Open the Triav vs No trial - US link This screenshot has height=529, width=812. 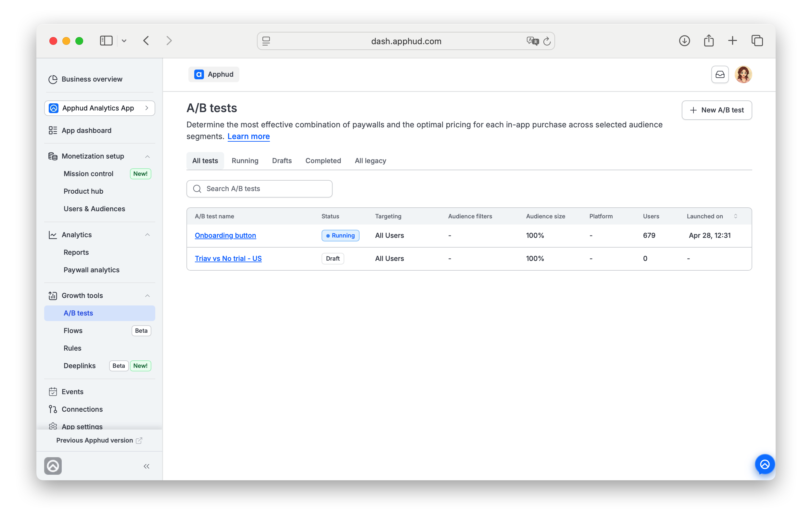coord(228,258)
